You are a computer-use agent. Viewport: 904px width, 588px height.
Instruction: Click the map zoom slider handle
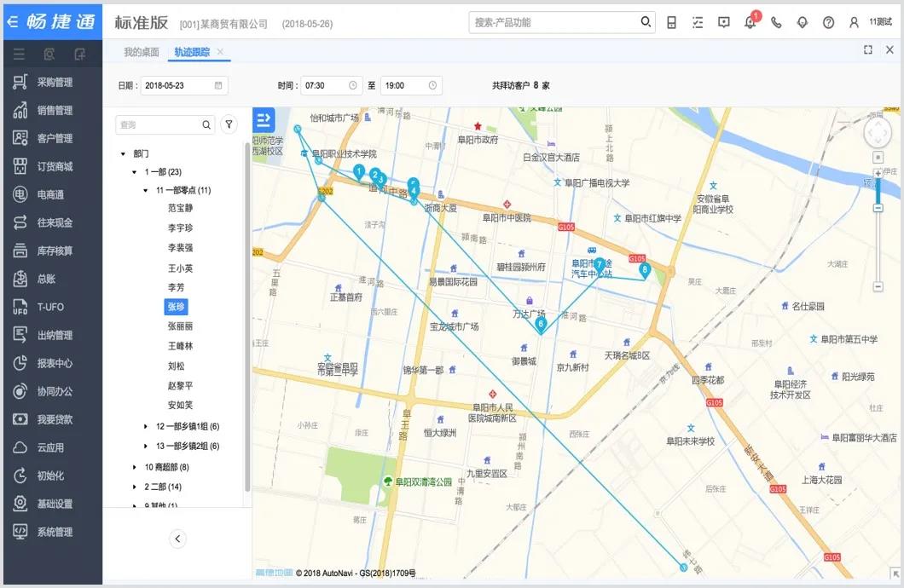(x=878, y=207)
